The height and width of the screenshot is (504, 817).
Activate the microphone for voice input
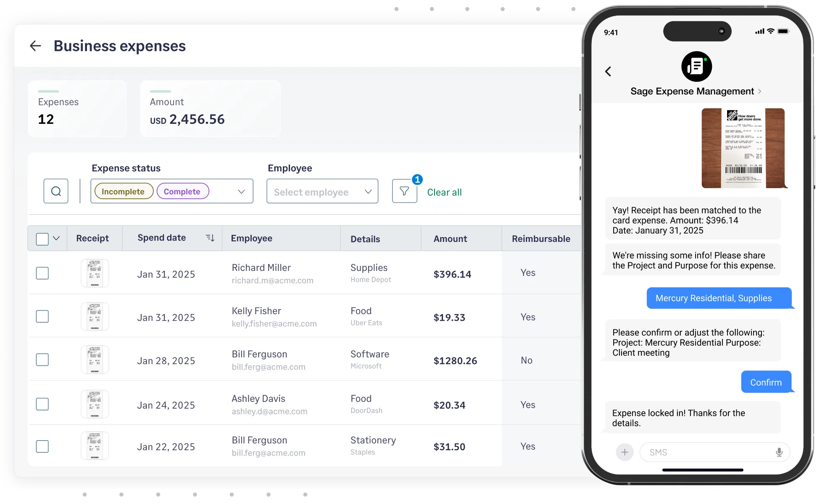[779, 452]
